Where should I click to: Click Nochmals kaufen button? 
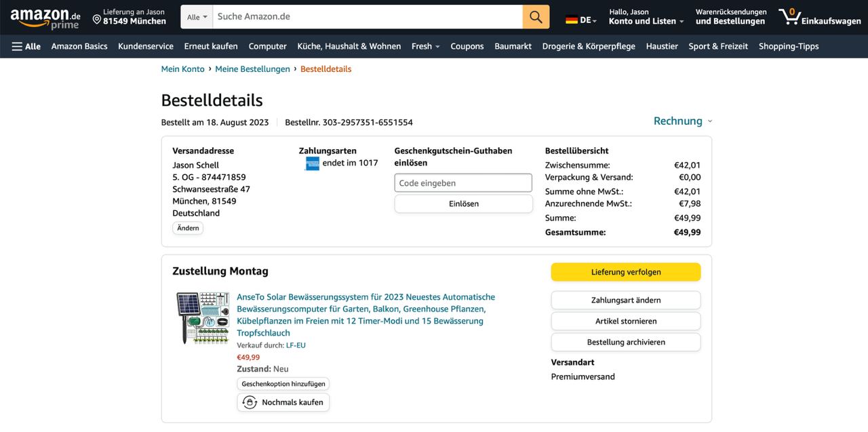pos(283,402)
